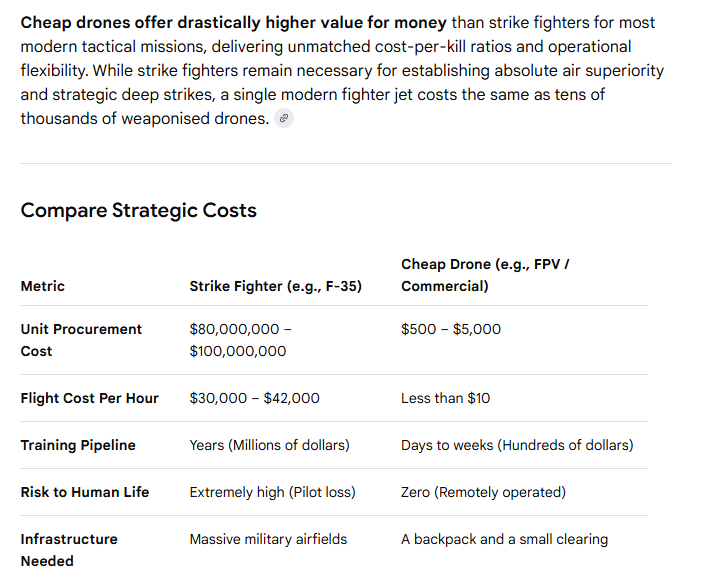Click the $30,000 – $42,000 value
702x581 pixels.
point(254,398)
